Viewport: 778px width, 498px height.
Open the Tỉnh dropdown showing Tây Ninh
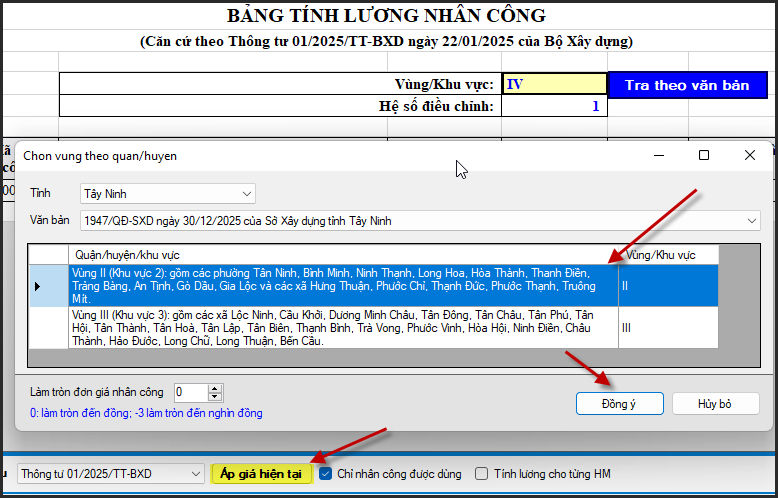coord(167,193)
